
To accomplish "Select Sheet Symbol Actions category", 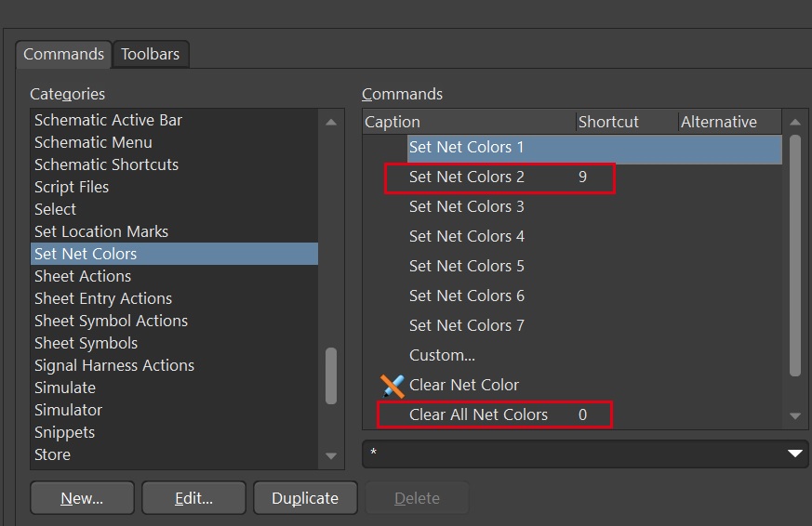I will click(174, 321).
